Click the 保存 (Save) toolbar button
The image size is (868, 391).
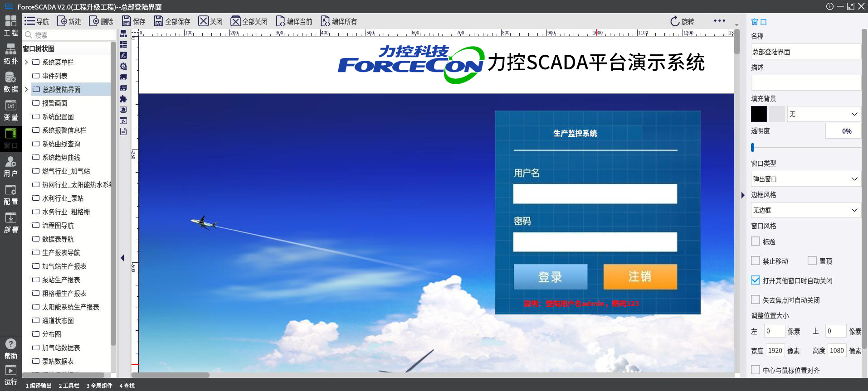click(133, 21)
